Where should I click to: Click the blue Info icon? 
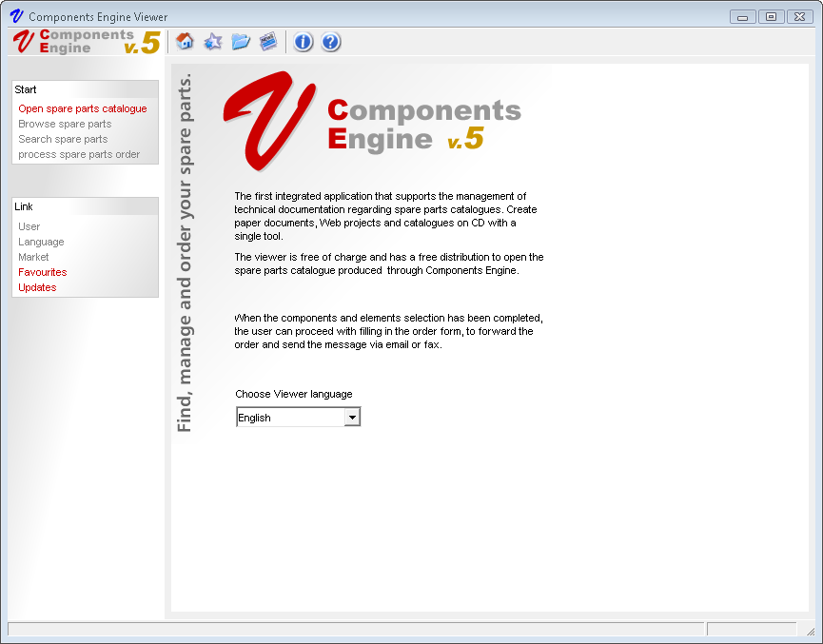click(x=303, y=42)
